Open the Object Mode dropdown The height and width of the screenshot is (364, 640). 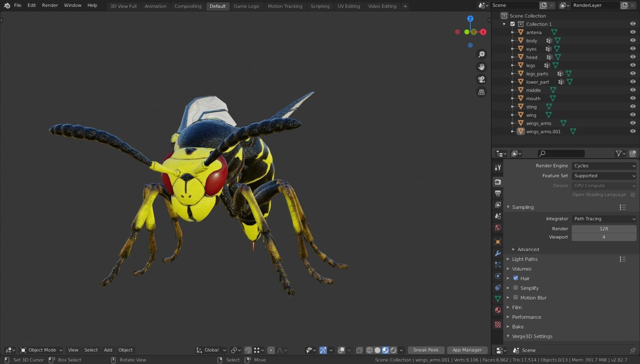(x=41, y=350)
